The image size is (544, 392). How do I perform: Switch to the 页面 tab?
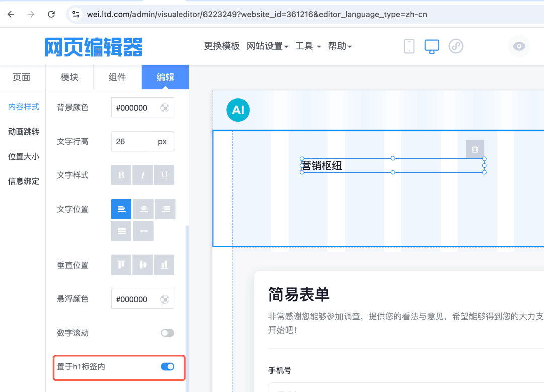click(22, 77)
